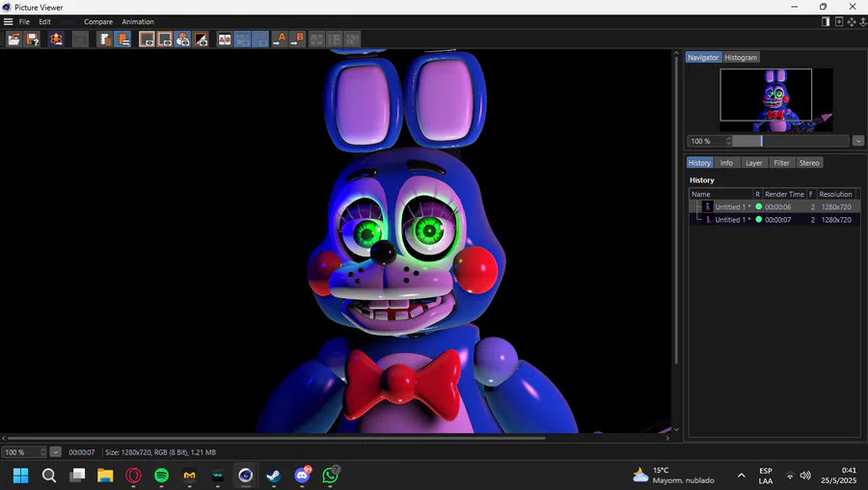Enable the AB comparison icon
The image size is (868, 490).
pos(224,40)
